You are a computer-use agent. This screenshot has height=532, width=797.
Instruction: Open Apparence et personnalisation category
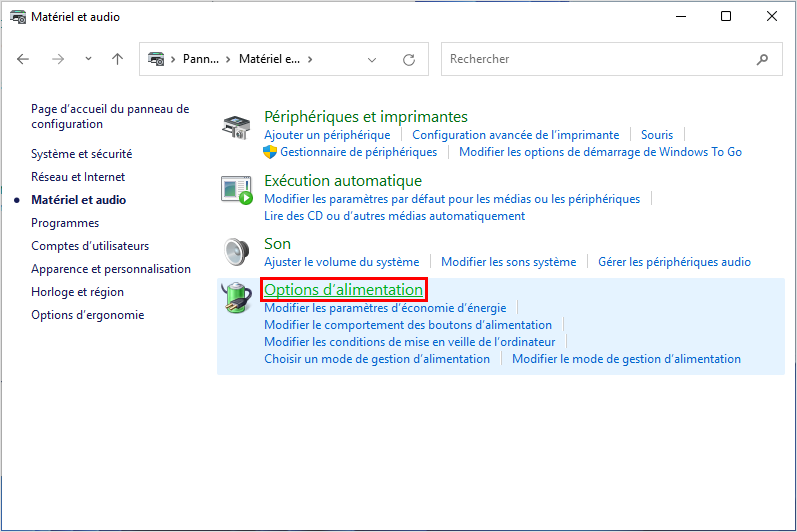pos(111,269)
